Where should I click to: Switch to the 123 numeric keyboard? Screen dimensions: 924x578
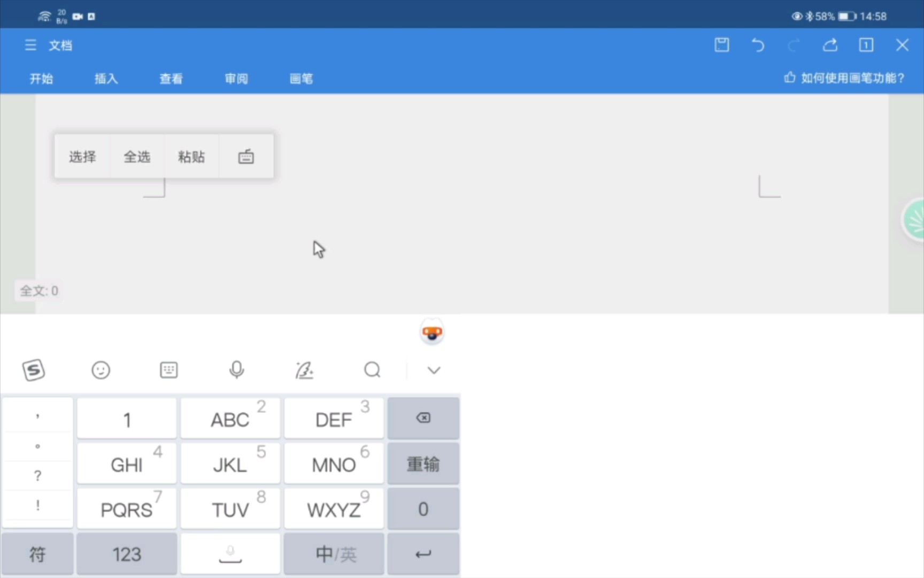[127, 554]
